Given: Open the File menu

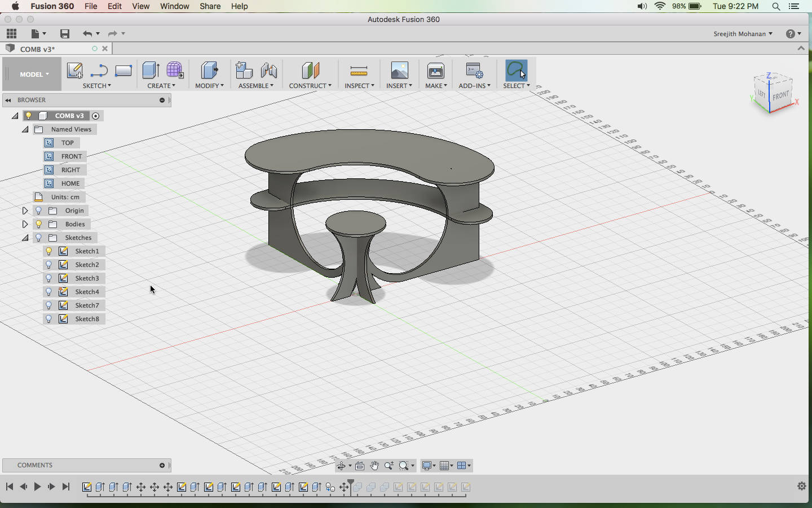Looking at the screenshot, I should pyautogui.click(x=91, y=6).
